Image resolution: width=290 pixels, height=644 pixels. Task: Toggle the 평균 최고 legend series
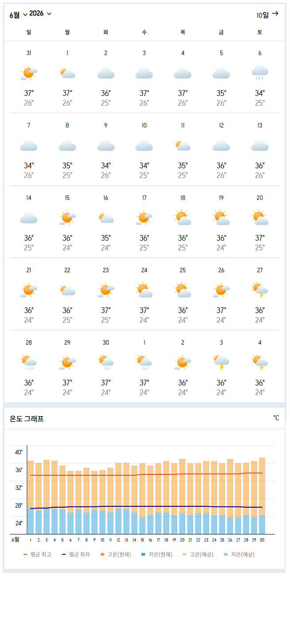[x=37, y=554]
